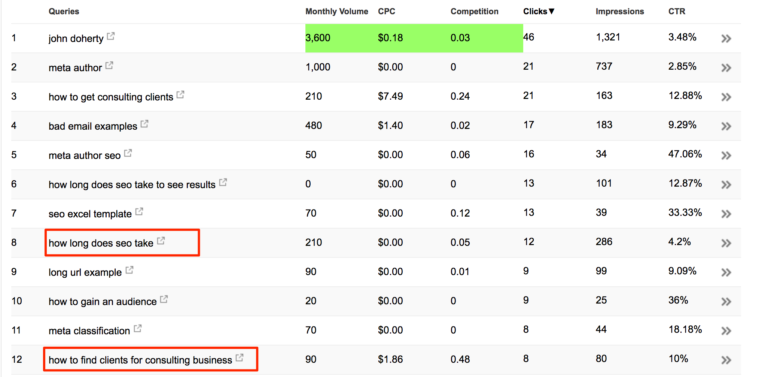The height and width of the screenshot is (377, 768).
Task: Expand row 12 using its double chevron
Action: [x=726, y=360]
